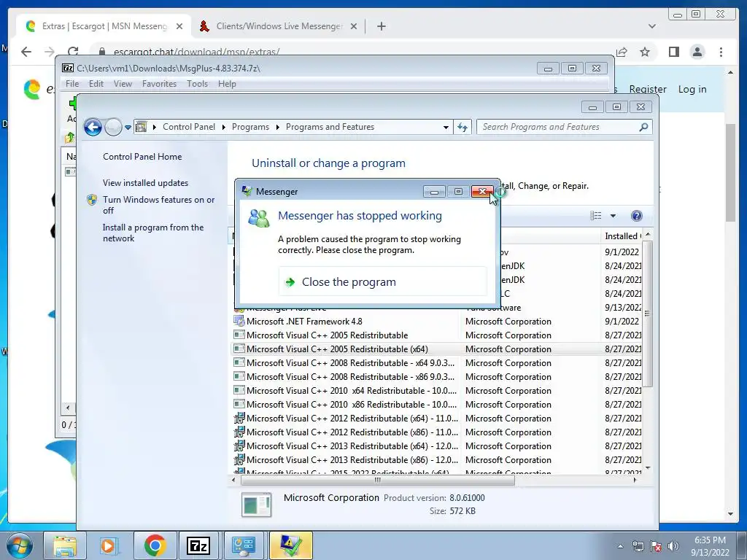Viewport: 747px width, 560px height.
Task: Click the .NET Framework 4.8 program icon
Action: [239, 322]
